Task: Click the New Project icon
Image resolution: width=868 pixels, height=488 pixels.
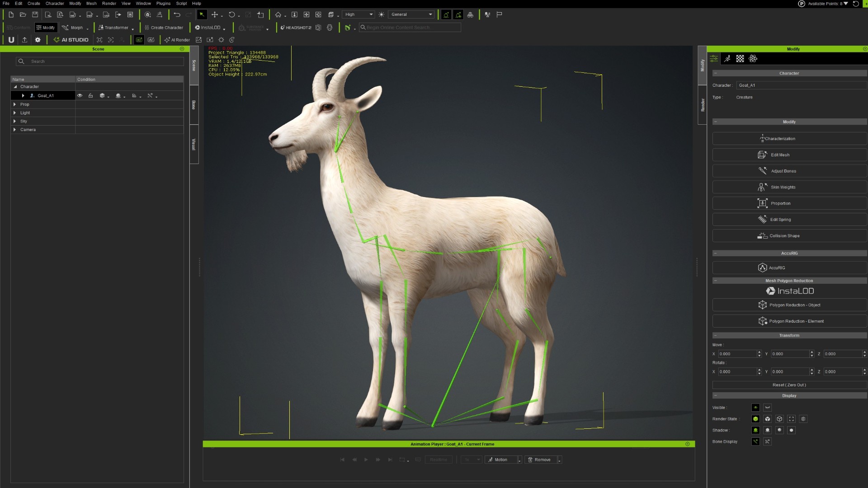Action: (x=11, y=14)
